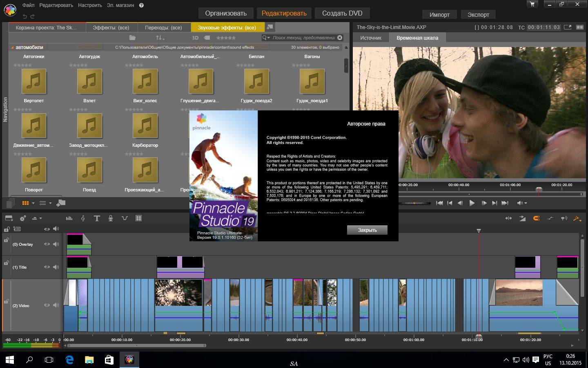Open the library sort order dropdown
This screenshot has height=368, width=588.
pos(160,38)
